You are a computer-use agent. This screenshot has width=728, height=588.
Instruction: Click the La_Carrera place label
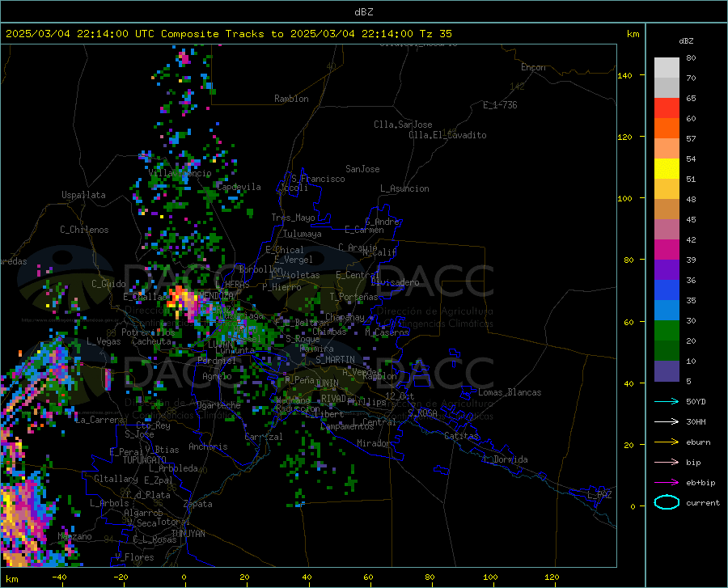[x=99, y=420]
